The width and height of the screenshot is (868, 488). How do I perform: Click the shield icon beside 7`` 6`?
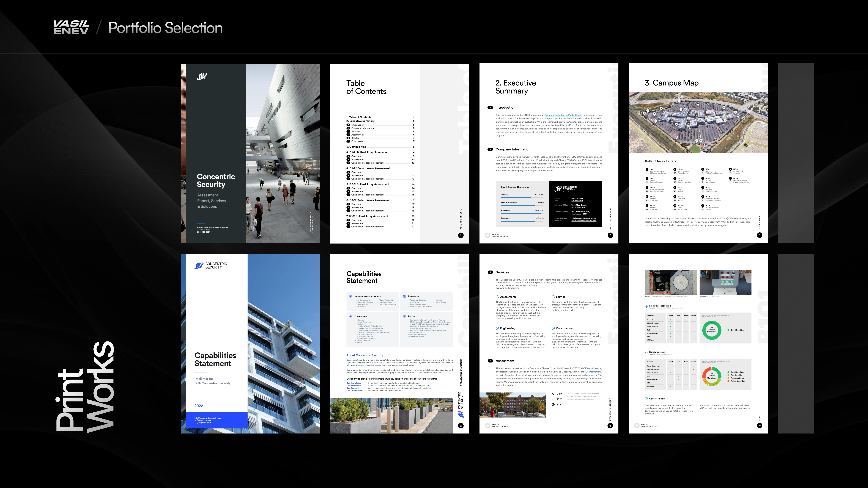point(553,399)
